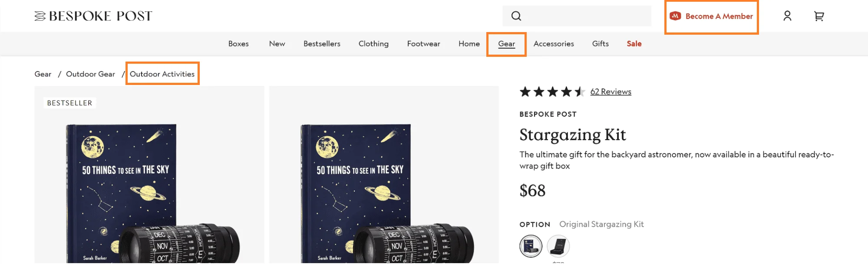Image resolution: width=868 pixels, height=264 pixels.
Task: Click inside the search input field
Action: pyautogui.click(x=578, y=16)
